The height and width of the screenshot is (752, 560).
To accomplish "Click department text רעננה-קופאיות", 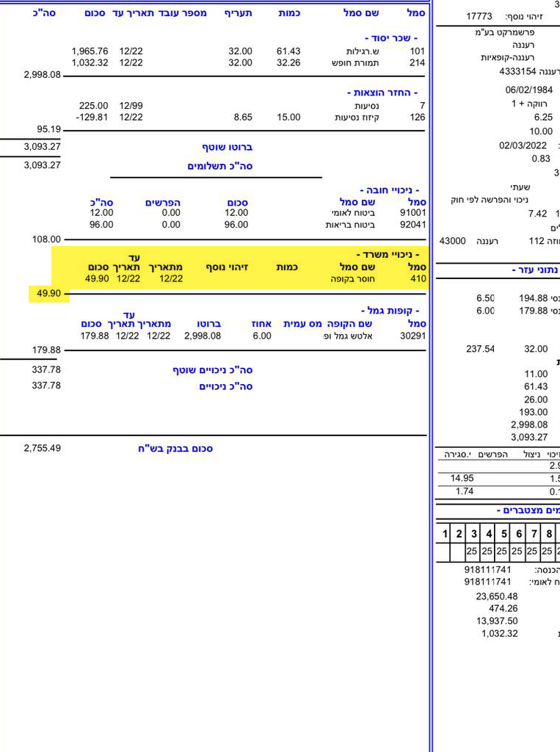I will click(508, 57).
